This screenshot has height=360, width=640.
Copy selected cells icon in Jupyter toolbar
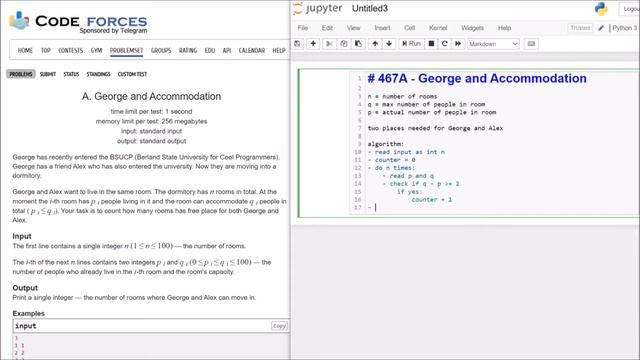344,44
